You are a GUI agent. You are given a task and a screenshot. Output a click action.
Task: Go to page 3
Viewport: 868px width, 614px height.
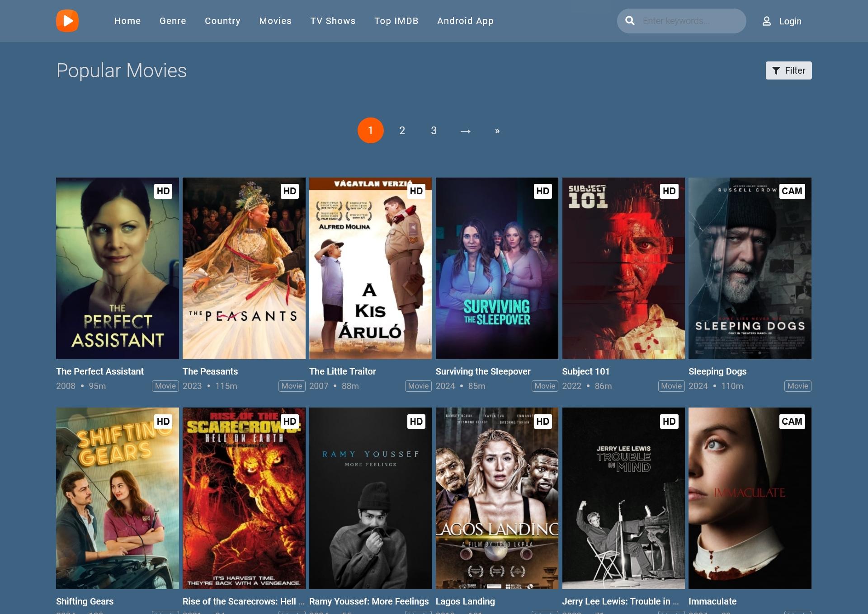(434, 131)
